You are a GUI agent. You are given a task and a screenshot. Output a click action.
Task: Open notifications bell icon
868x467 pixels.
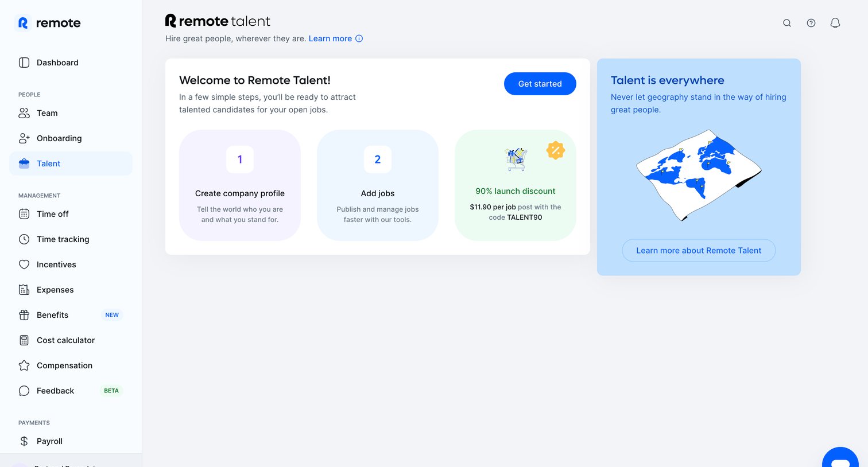(x=835, y=23)
